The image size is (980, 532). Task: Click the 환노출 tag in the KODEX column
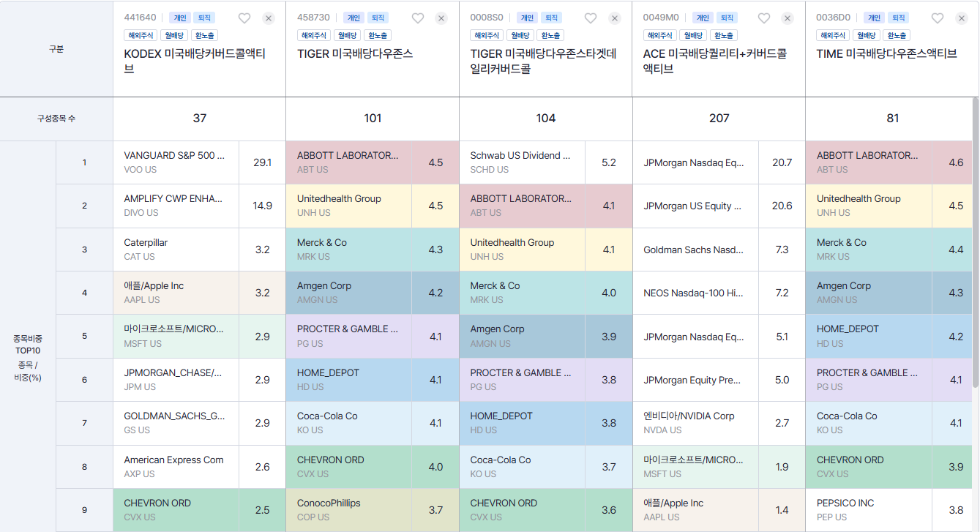[205, 35]
